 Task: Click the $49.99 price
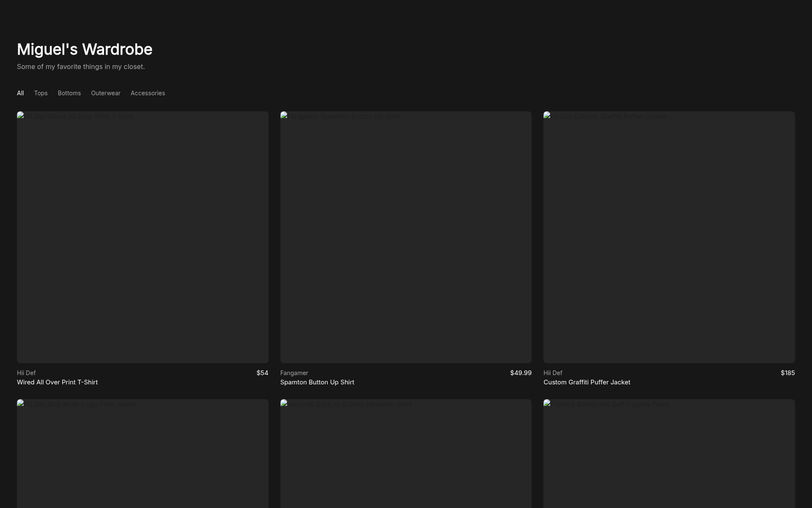tap(521, 373)
